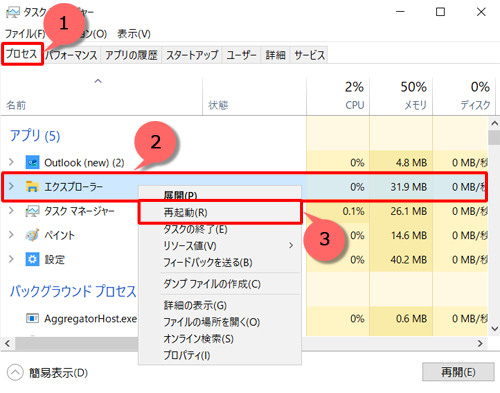Screen dimensions: 500x393
Task: Expand the 設定 process group
Action: pos(11,259)
